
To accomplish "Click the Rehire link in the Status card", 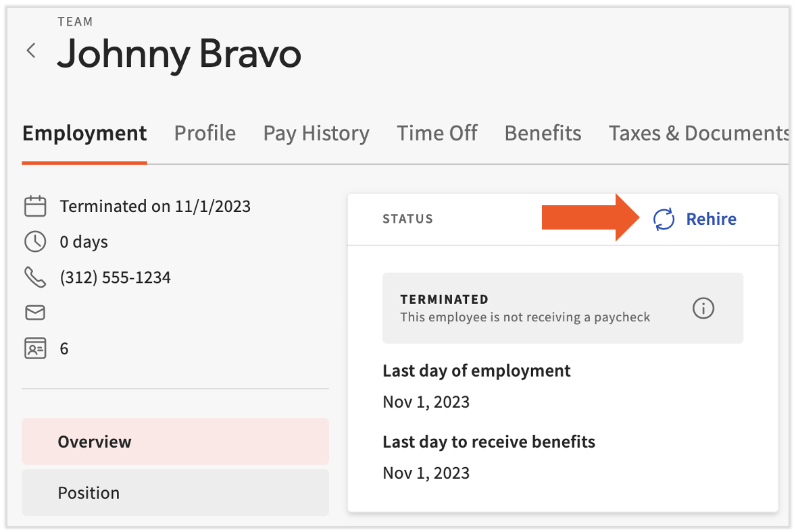I will click(711, 219).
